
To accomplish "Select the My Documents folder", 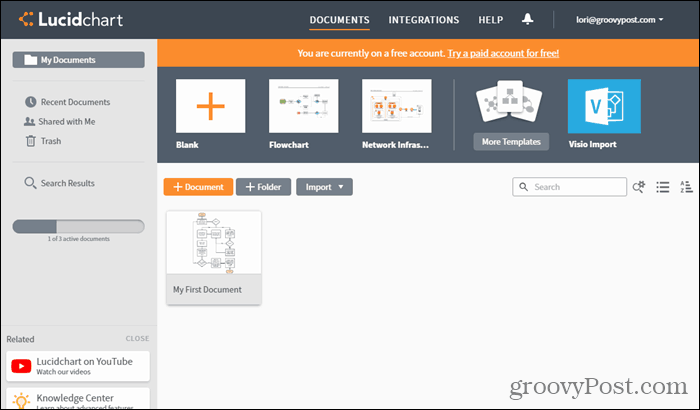I will pyautogui.click(x=79, y=60).
